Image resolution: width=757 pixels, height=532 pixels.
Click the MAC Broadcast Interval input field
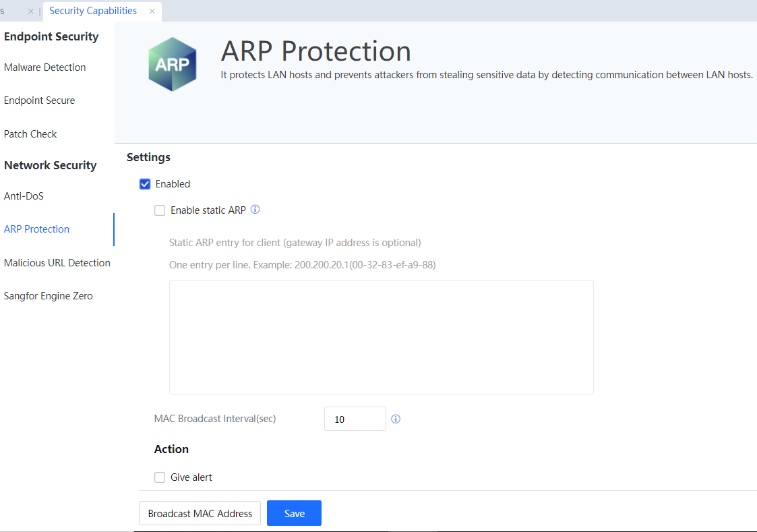tap(355, 419)
